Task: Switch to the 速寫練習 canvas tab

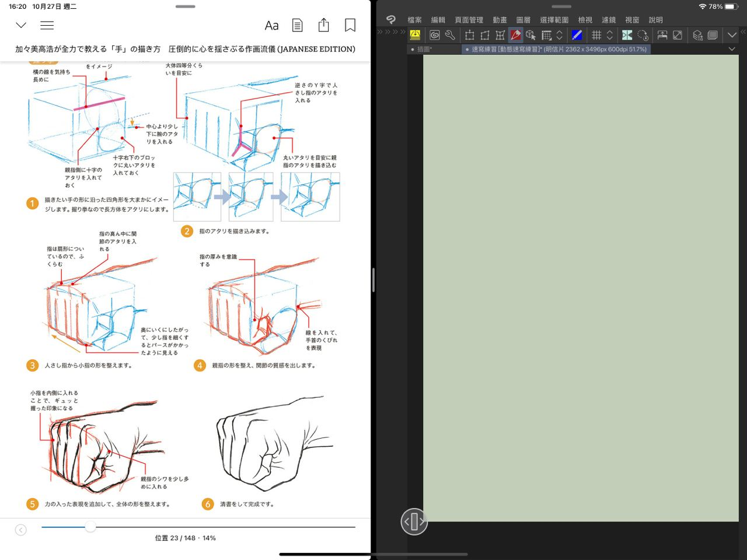Action: click(557, 50)
